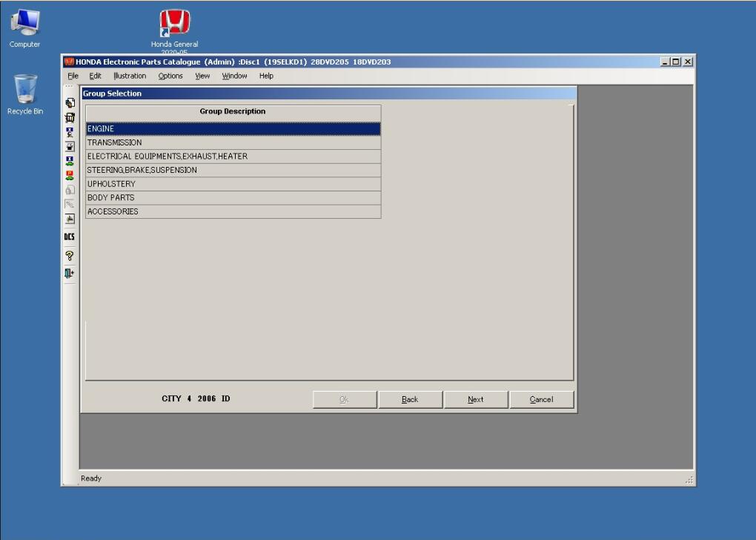Click the CITY 4 2006 ID label
Screen dimensions: 756x540
coord(196,398)
